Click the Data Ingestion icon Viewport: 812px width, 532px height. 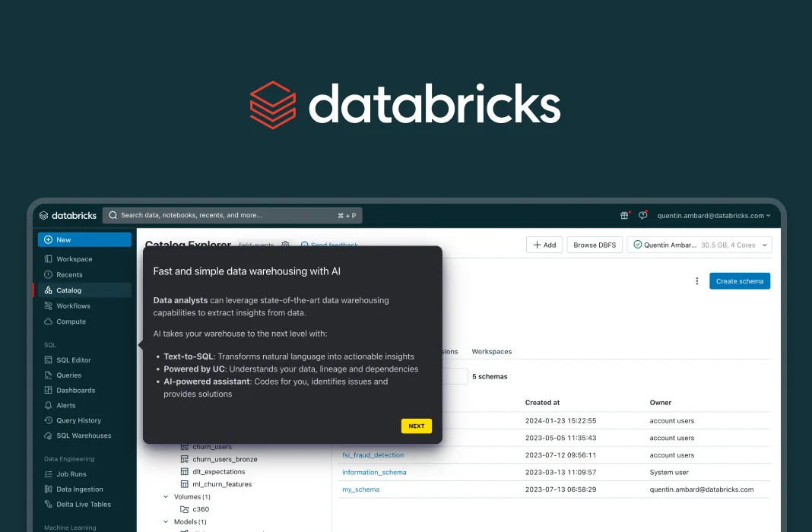pos(48,489)
